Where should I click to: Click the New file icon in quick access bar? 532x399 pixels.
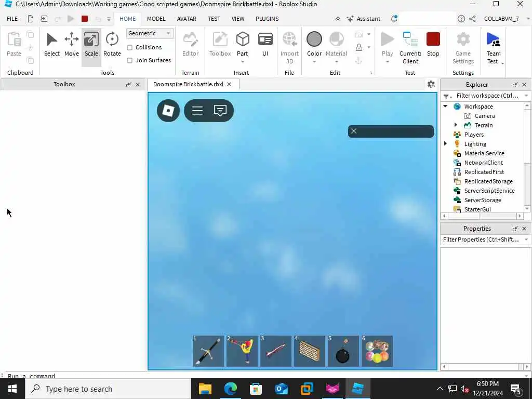pyautogui.click(x=31, y=19)
